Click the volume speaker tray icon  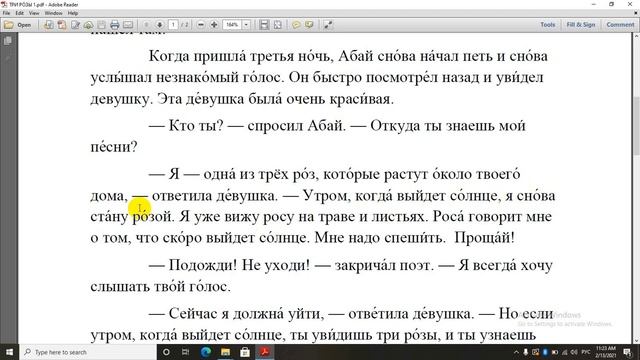[574, 352]
